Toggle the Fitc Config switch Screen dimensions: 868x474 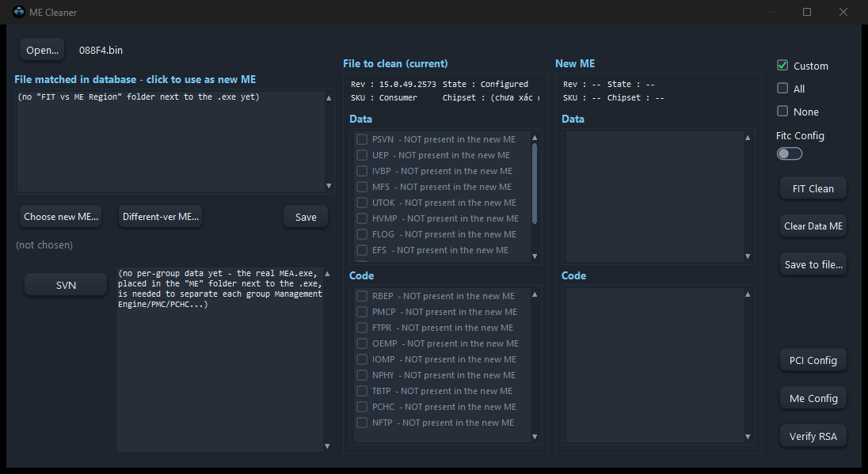(x=790, y=154)
